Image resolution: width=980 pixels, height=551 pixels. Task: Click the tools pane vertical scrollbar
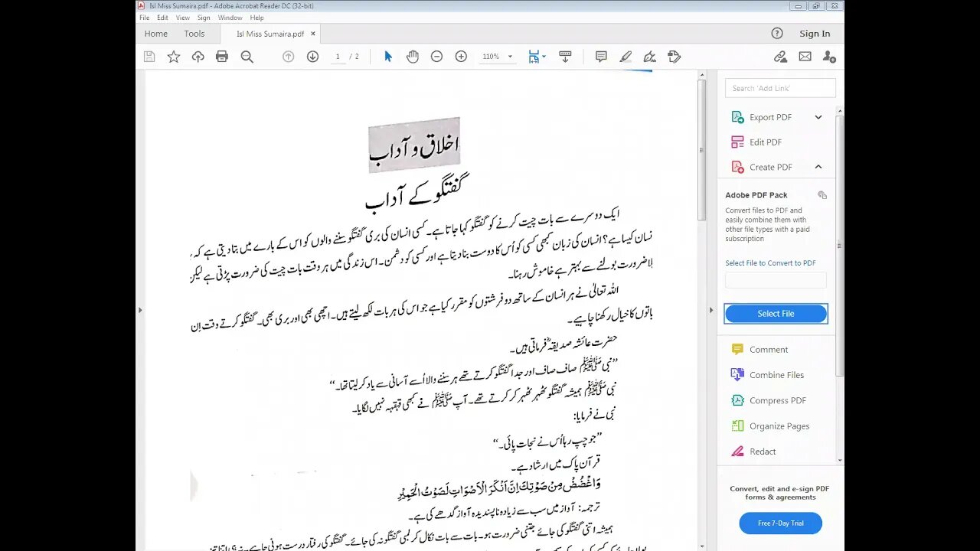(840, 245)
